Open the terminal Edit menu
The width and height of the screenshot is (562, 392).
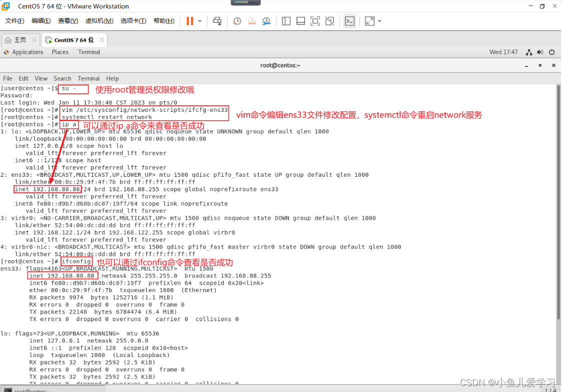coord(23,78)
